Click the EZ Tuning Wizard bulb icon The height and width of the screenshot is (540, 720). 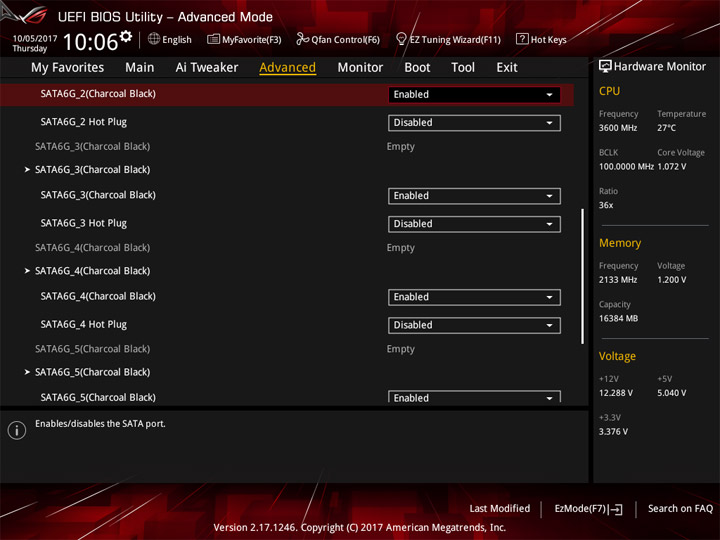point(401,39)
